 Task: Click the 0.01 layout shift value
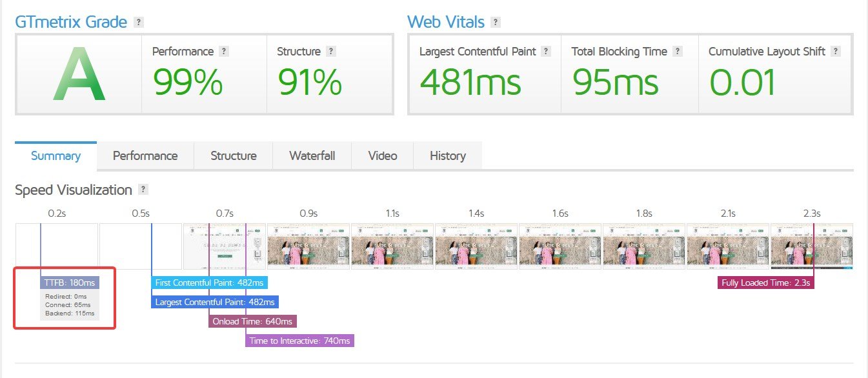743,83
